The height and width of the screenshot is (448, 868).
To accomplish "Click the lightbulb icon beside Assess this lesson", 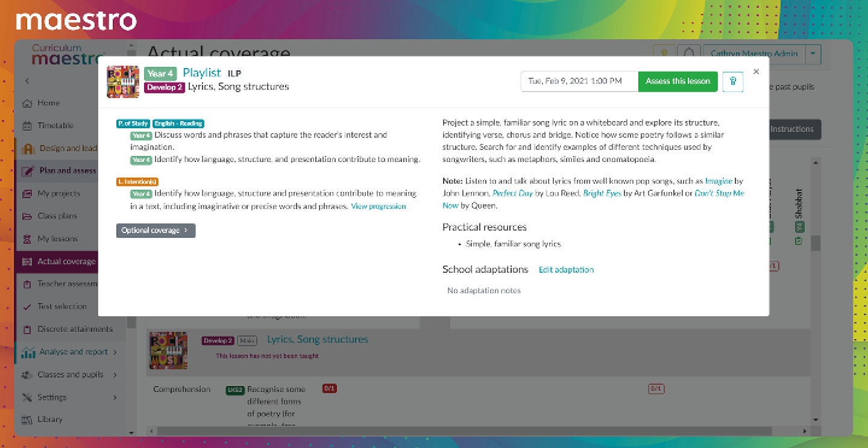I will tap(732, 81).
